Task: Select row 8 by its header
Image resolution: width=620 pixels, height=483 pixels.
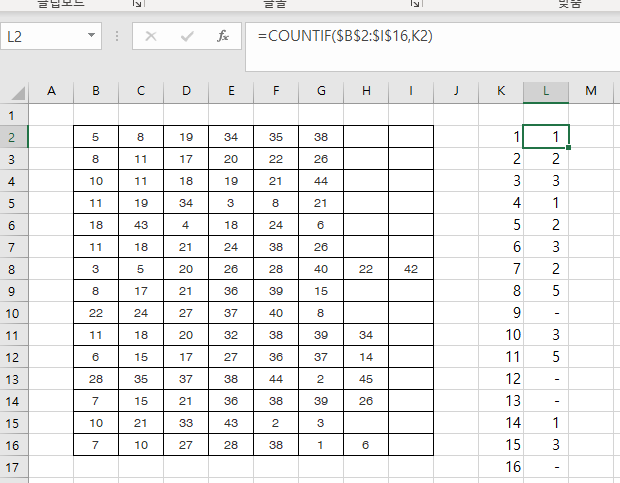Action: [x=14, y=269]
